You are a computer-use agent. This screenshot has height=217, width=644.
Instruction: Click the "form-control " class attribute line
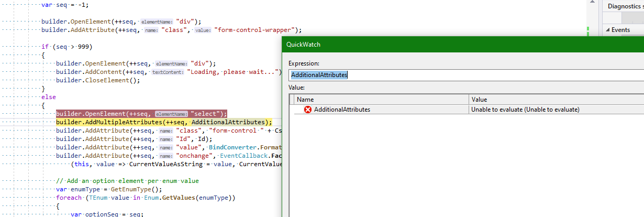click(169, 131)
